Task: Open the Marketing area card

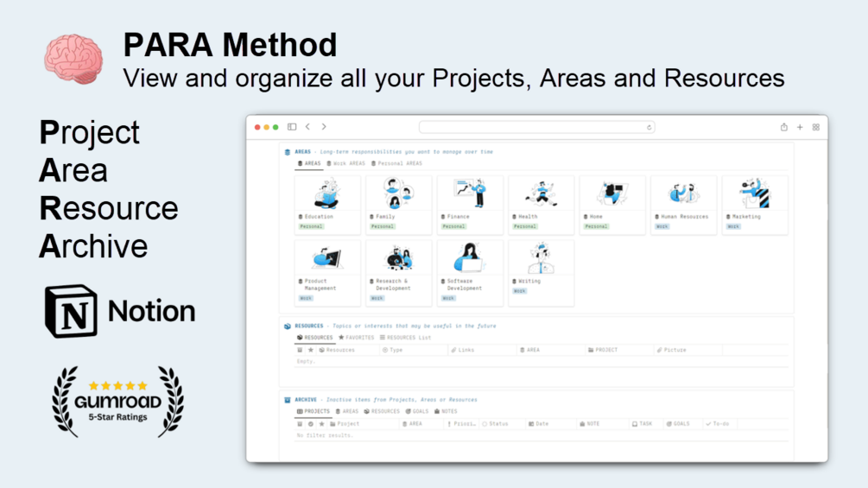Action: click(x=755, y=206)
